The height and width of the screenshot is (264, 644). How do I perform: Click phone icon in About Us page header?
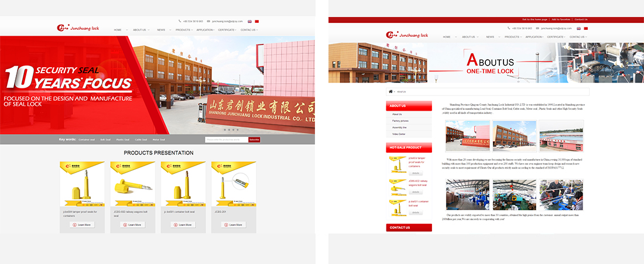click(509, 28)
